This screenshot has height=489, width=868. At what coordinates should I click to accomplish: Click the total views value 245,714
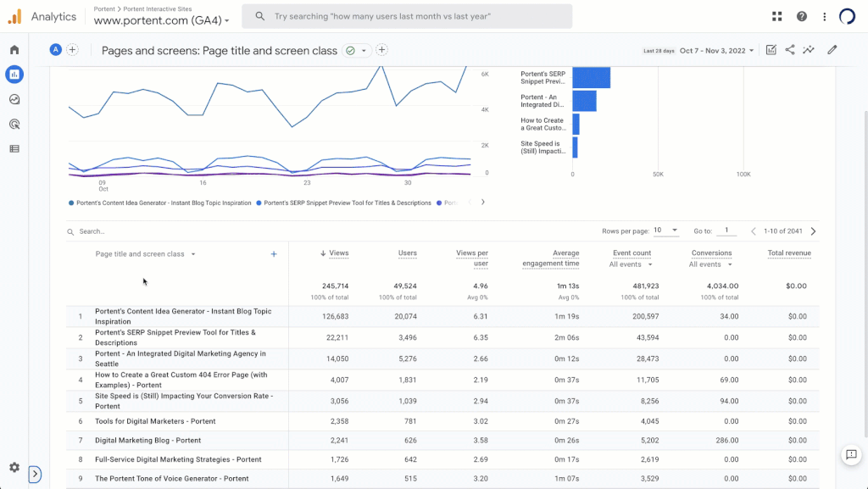[335, 286]
